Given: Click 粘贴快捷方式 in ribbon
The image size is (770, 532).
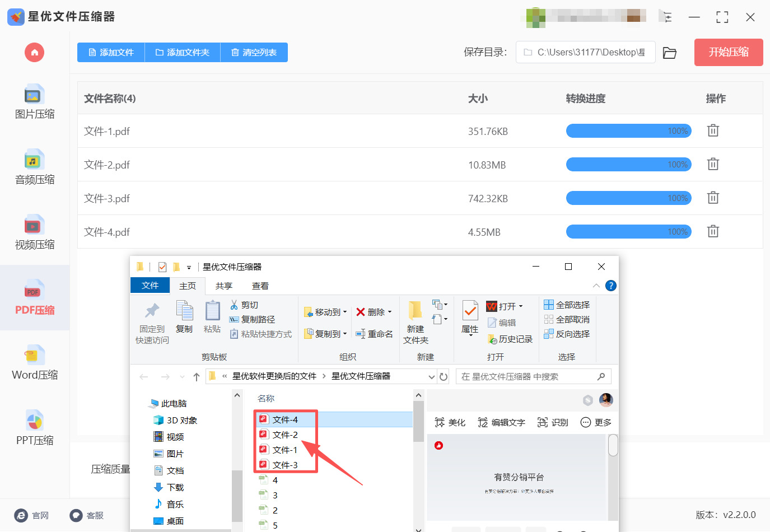Looking at the screenshot, I should click(261, 334).
